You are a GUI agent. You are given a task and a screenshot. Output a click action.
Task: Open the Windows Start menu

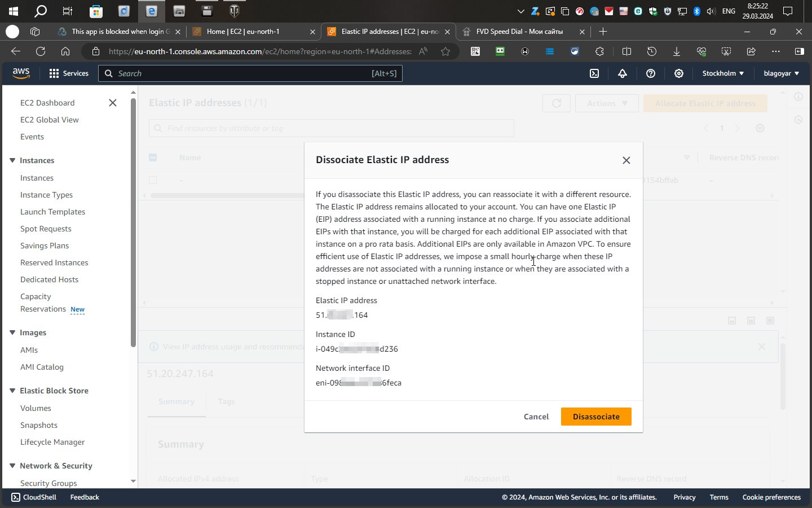pos(13,11)
